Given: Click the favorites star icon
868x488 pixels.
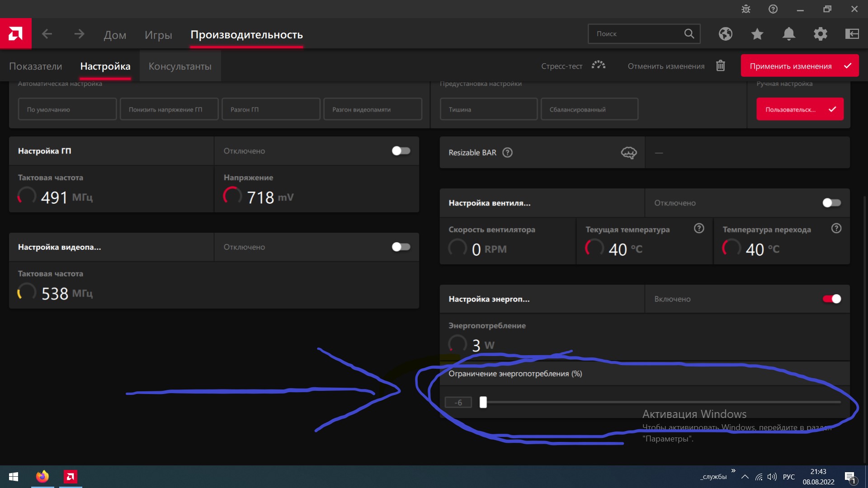Looking at the screenshot, I should coord(757,34).
